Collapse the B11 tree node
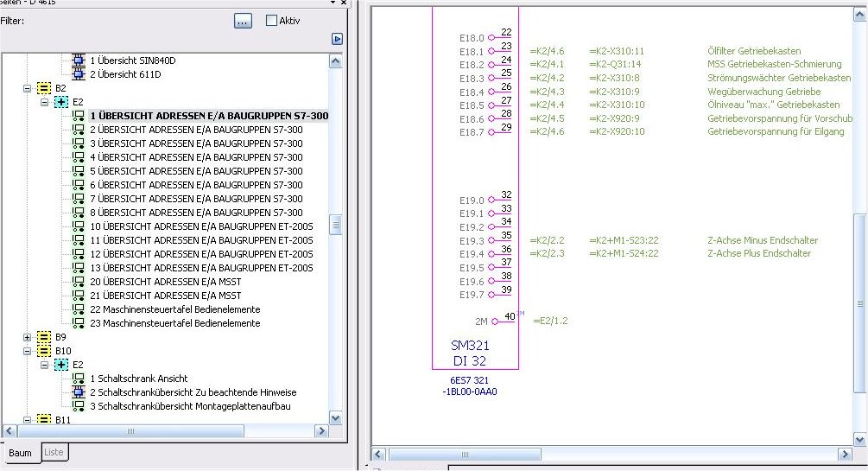The image size is (868, 471). coord(27,419)
